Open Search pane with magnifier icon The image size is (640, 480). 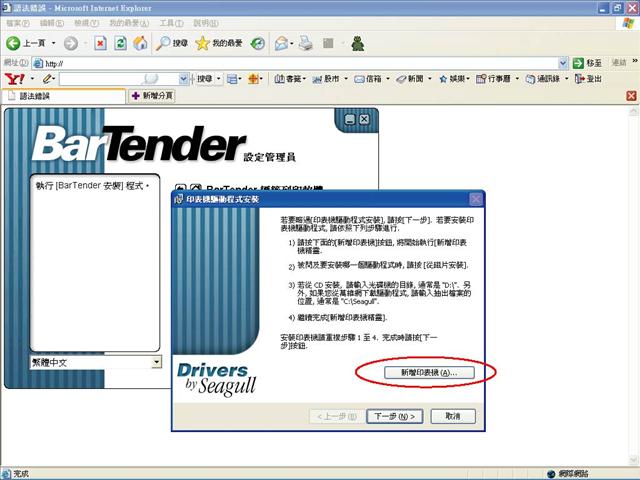coord(171,43)
